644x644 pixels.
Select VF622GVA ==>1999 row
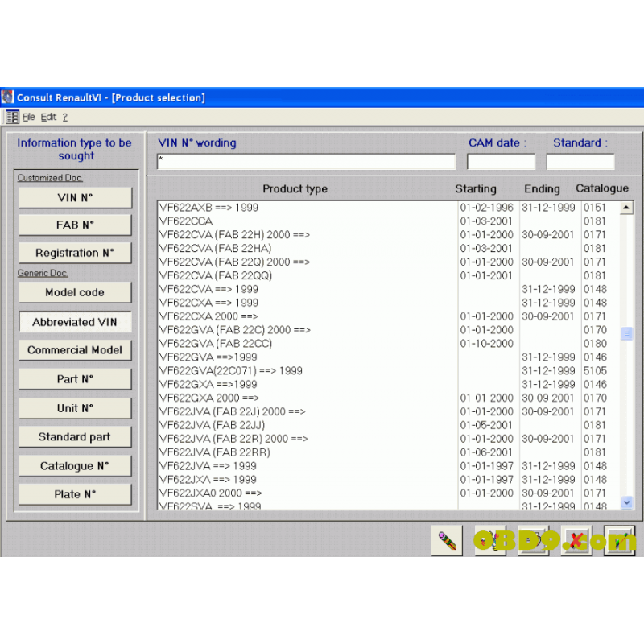389,357
